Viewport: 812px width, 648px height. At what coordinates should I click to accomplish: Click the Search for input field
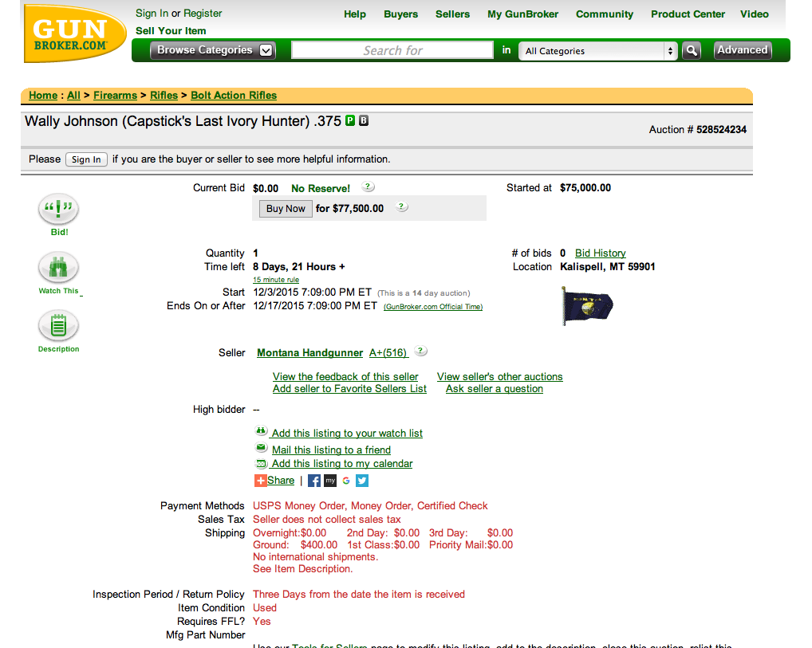[x=392, y=50]
